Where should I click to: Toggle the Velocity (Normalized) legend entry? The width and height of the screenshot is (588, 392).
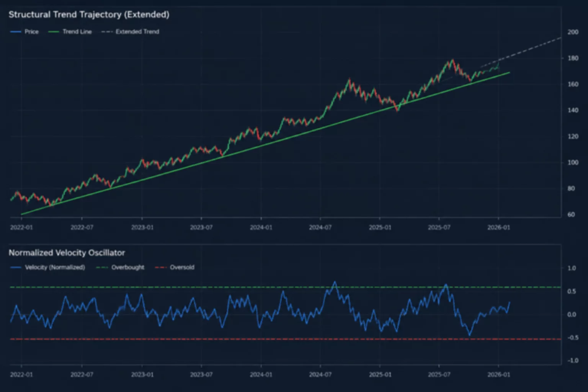coord(47,267)
